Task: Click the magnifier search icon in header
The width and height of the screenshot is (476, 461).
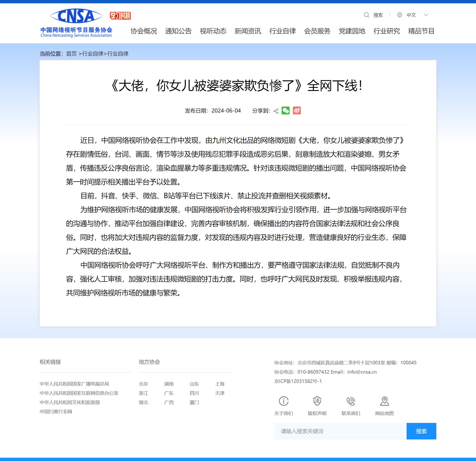Action: pos(366,15)
